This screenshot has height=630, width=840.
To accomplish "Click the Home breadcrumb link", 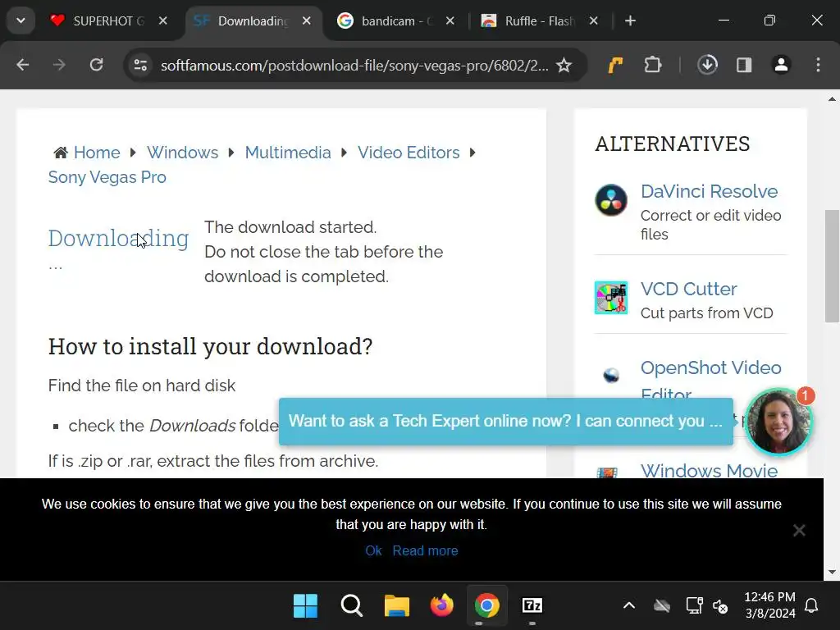I will pos(97,153).
